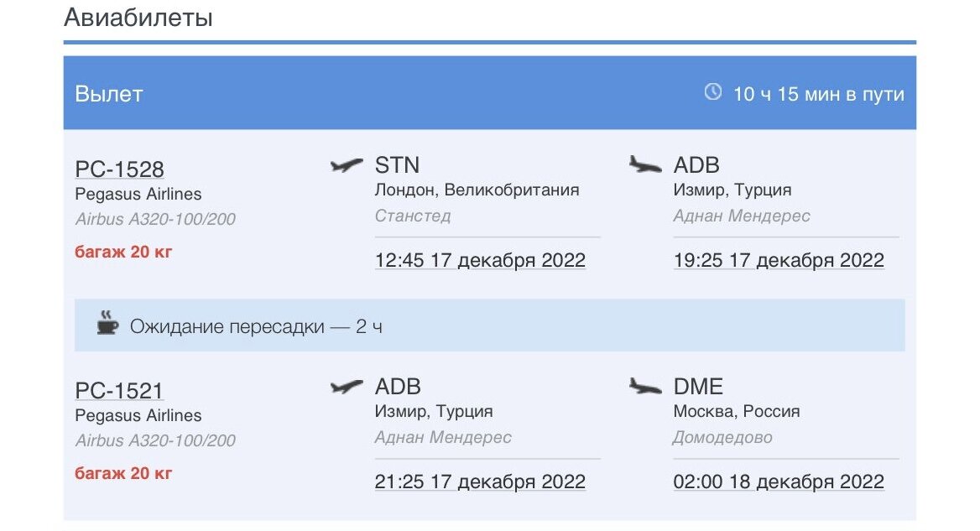Image resolution: width=980 pixels, height=531 pixels.
Task: Click the takeoff plane icon for Izmir departure
Action: coord(347,387)
